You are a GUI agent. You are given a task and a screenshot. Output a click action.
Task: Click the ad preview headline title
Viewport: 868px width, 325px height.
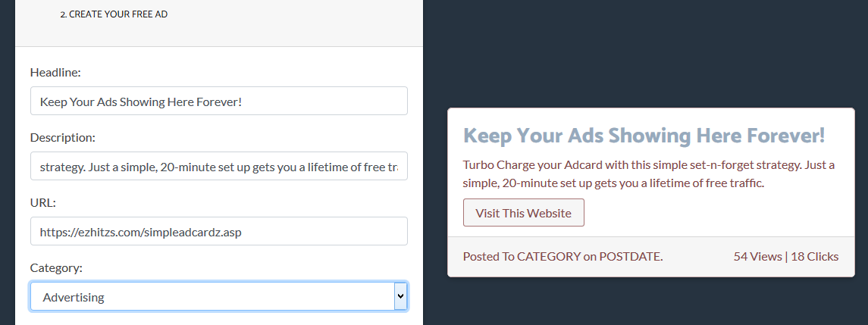pos(644,135)
